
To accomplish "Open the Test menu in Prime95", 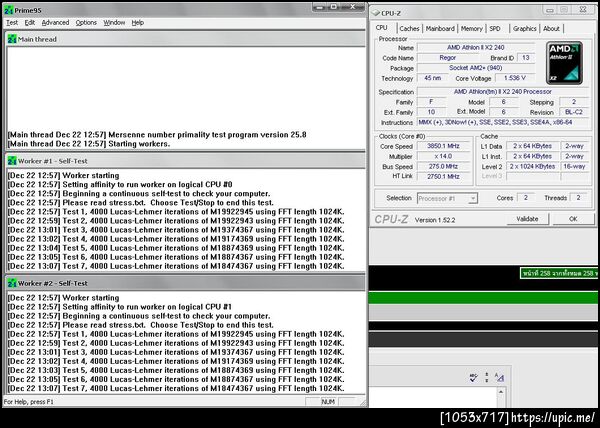I will (x=12, y=23).
